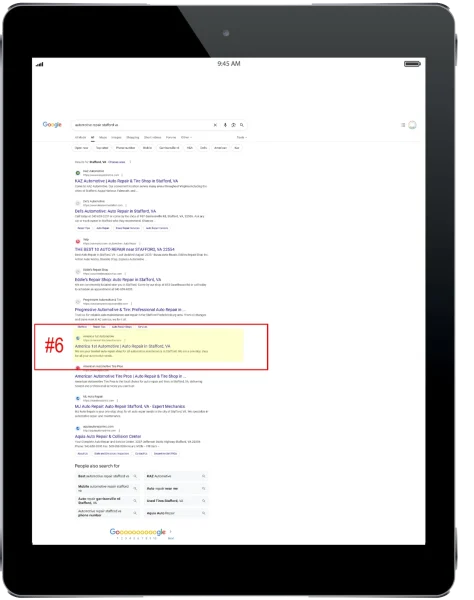Screen dimensions: 474x600
Task: Clear the search query with the X icon
Action: pos(215,125)
